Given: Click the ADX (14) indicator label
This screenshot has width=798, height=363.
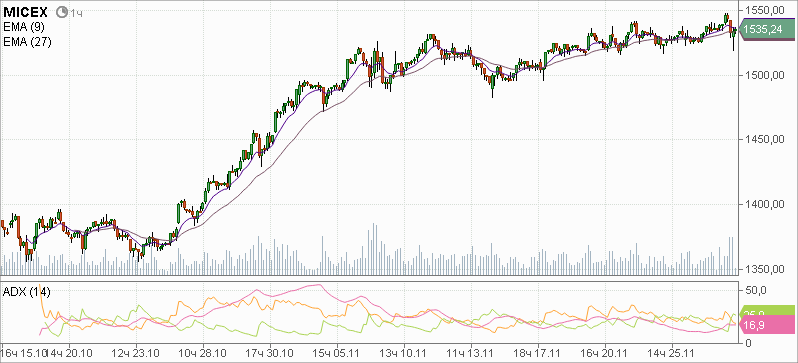Looking at the screenshot, I should [26, 292].
